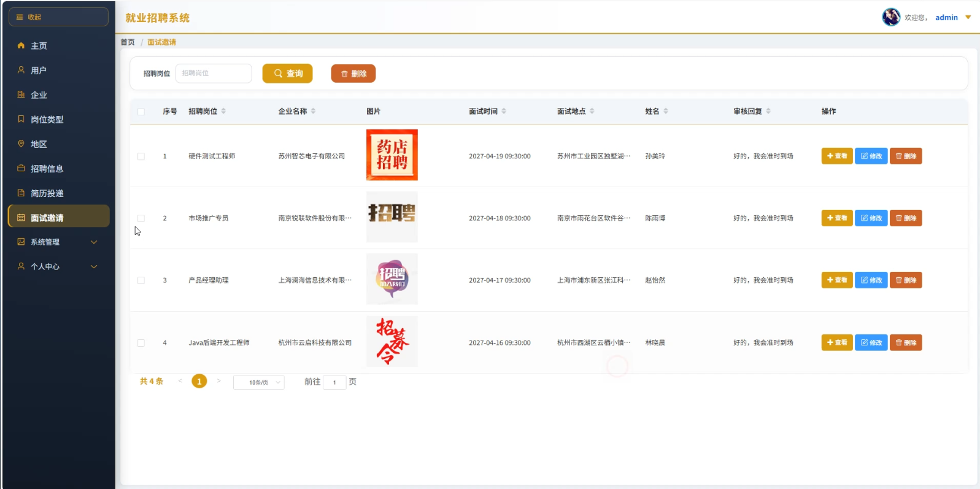Screen dimensions: 980x489
Task: Click the location pin icon beside 地区
Action: coord(21,144)
